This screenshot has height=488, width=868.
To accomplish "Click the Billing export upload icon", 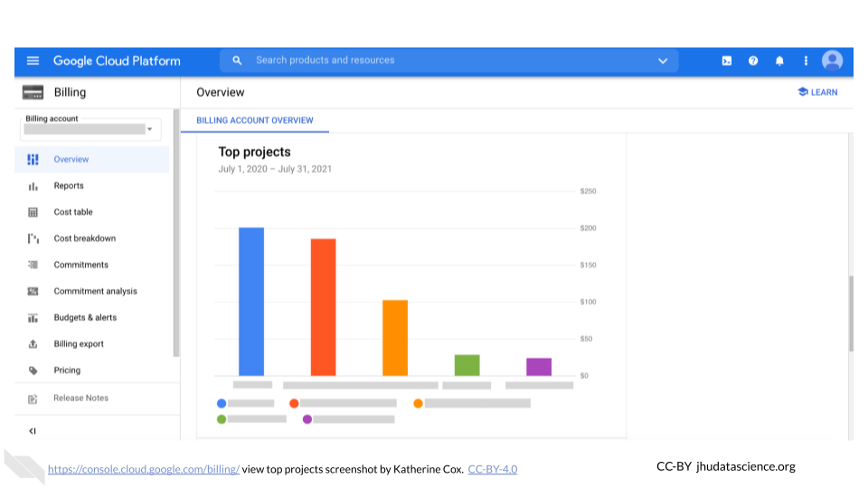I will [x=33, y=344].
